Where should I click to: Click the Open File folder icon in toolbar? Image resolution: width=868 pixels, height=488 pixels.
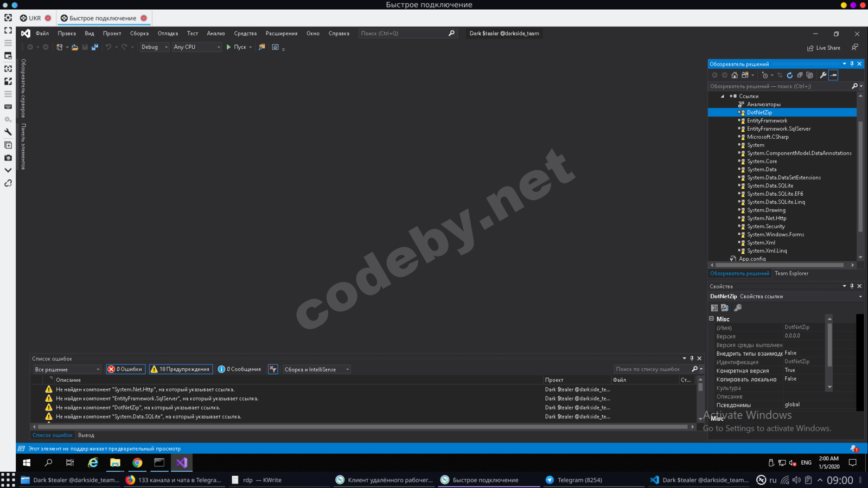click(x=75, y=47)
